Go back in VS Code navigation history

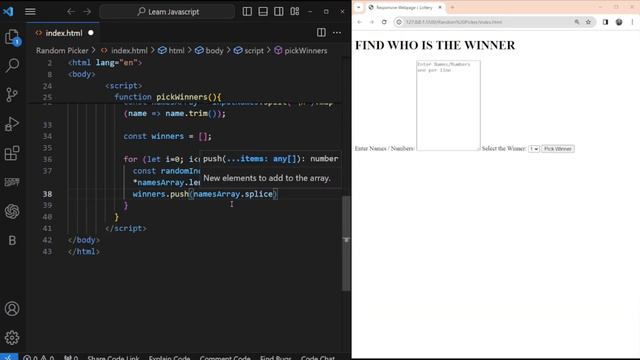pyautogui.click(x=71, y=11)
